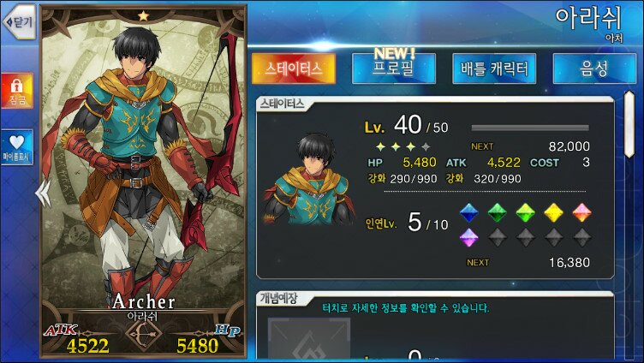This screenshot has height=363, width=644.
Task: Expand card view with left double-chevron arrow
Action: coord(43,193)
